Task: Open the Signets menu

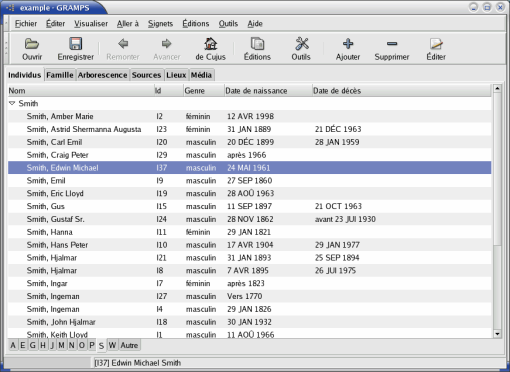Action: pyautogui.click(x=160, y=24)
